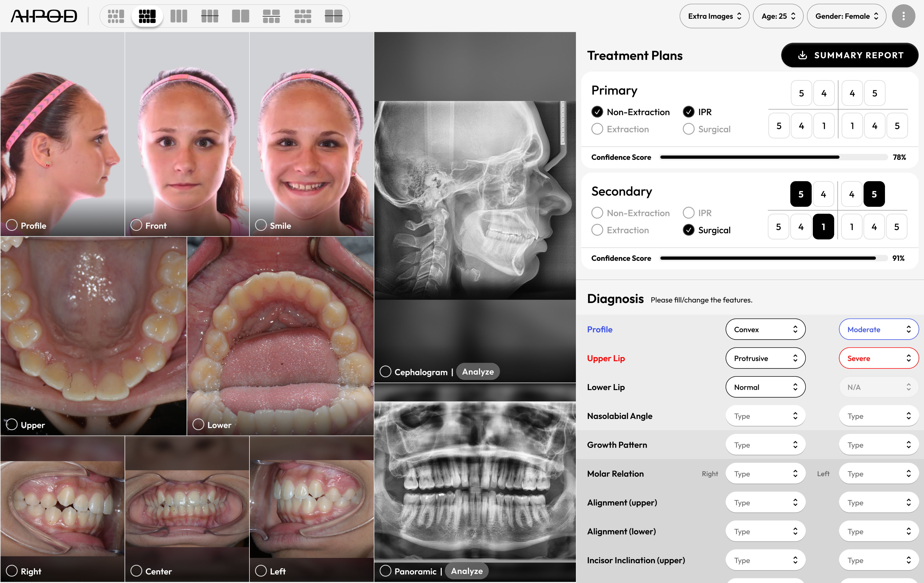This screenshot has width=924, height=583.
Task: Choose the three-row brick layout icon
Action: [x=302, y=16]
